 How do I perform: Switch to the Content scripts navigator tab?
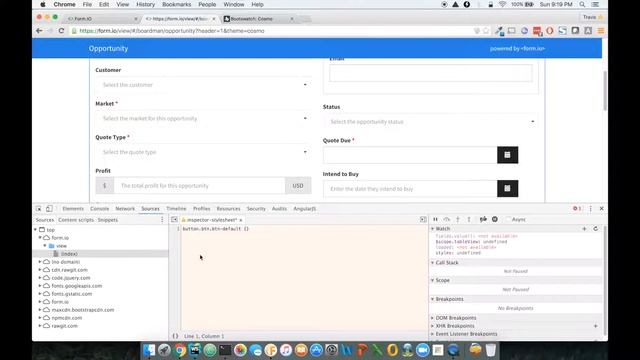(76, 220)
